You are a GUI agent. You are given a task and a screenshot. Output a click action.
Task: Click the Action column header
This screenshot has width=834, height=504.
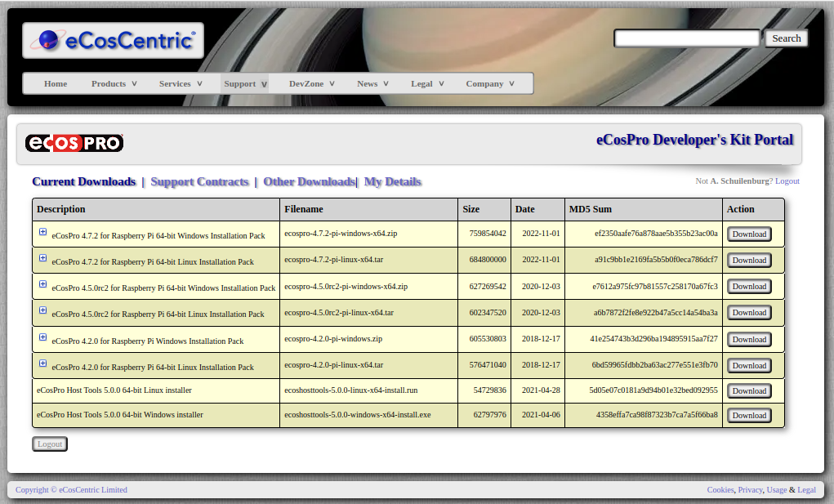pyautogui.click(x=753, y=209)
